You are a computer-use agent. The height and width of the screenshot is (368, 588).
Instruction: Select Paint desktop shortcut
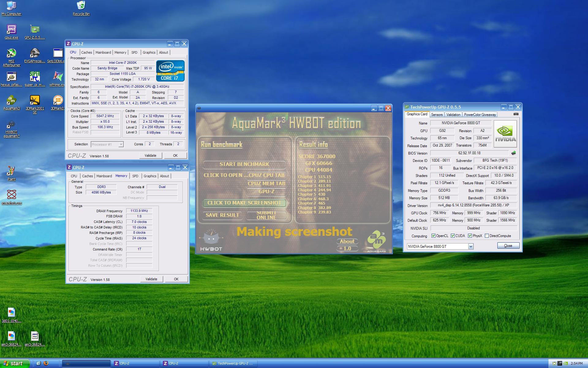pyautogui.click(x=11, y=174)
